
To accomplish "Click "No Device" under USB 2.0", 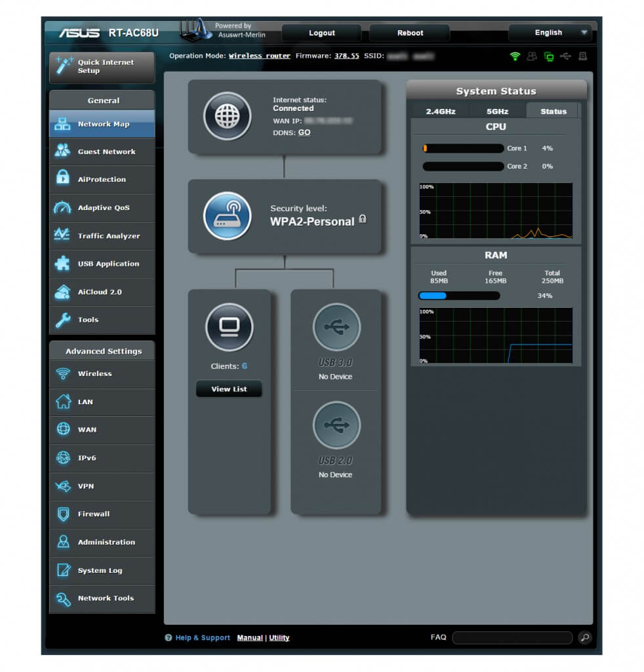I will click(x=335, y=475).
